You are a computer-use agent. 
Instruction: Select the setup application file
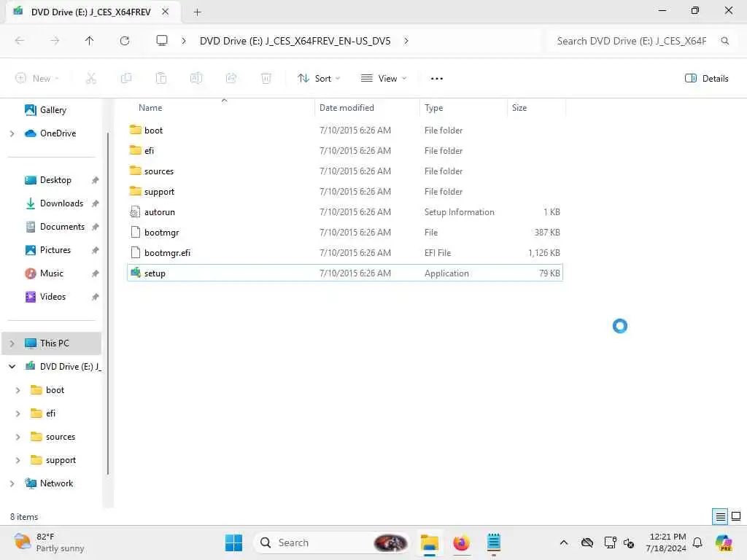click(345, 273)
